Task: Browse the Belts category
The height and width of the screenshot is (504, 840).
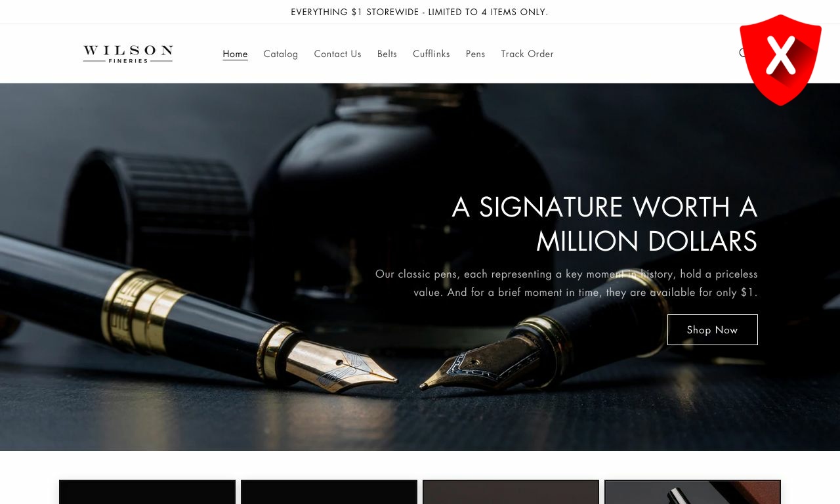Action: pyautogui.click(x=387, y=54)
